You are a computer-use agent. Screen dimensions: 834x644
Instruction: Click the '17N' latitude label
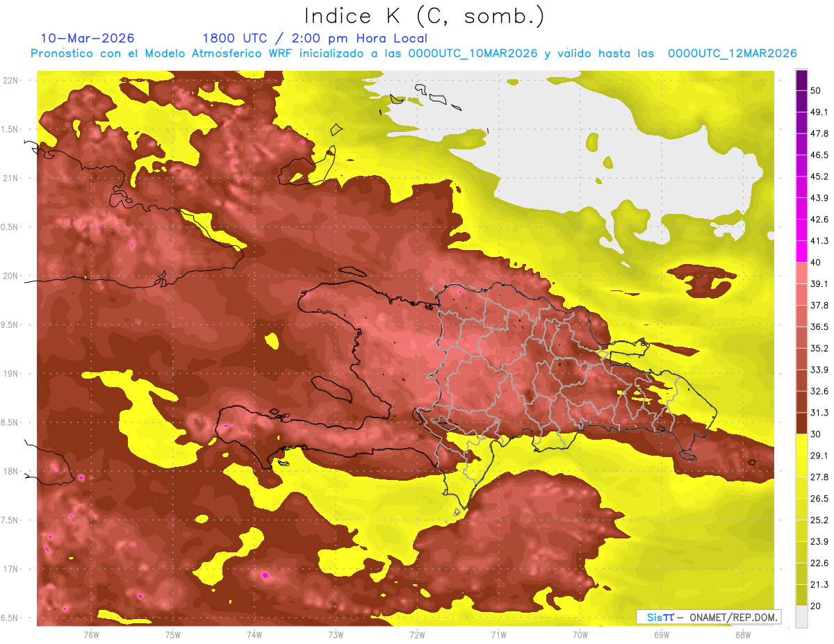[11, 569]
